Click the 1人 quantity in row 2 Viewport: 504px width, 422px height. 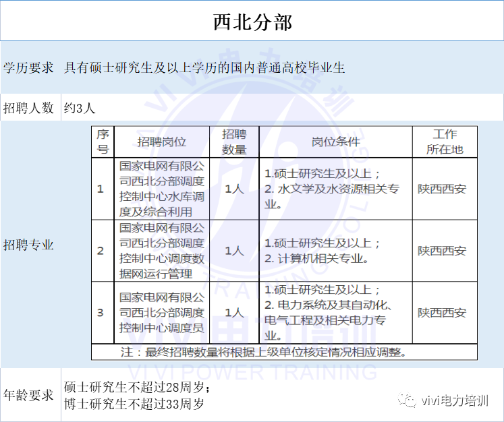pos(234,251)
